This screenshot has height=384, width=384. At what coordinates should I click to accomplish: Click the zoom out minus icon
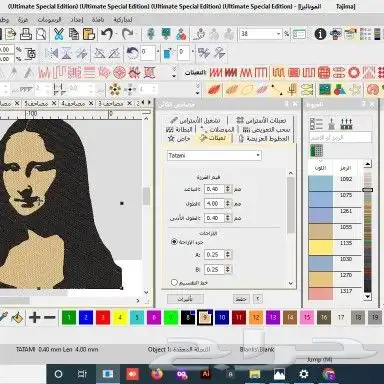(50, 317)
